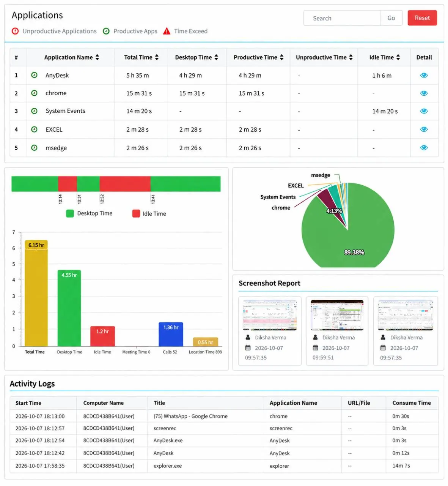Screen dimensions: 448x486
Task: Click the green Desktop Time 4.55 hr bar
Action: point(69,308)
